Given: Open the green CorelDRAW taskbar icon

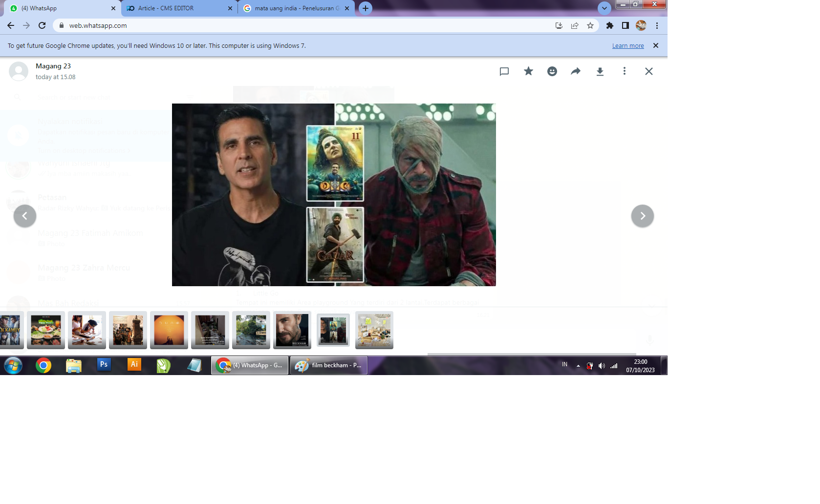Looking at the screenshot, I should point(164,365).
